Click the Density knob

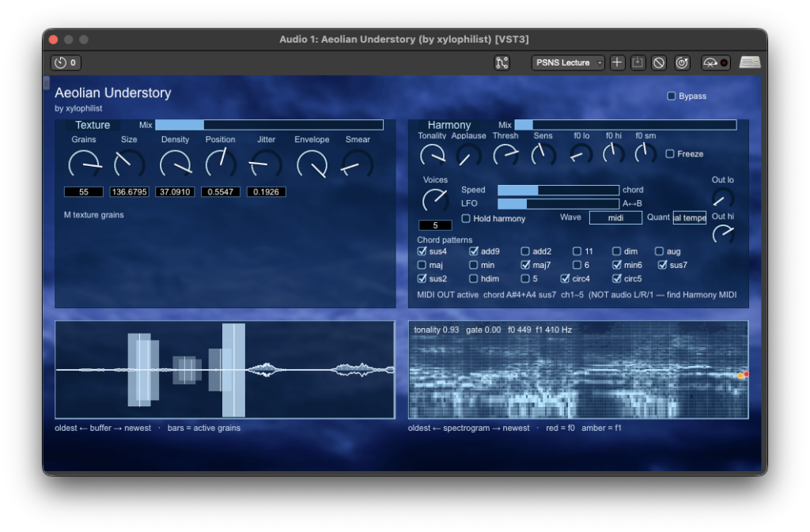point(175,164)
